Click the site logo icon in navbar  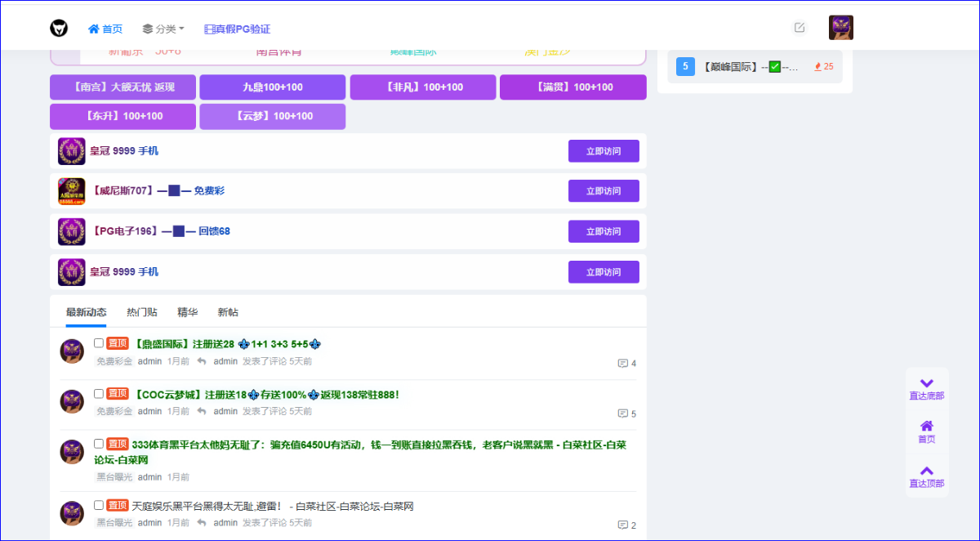(x=59, y=29)
